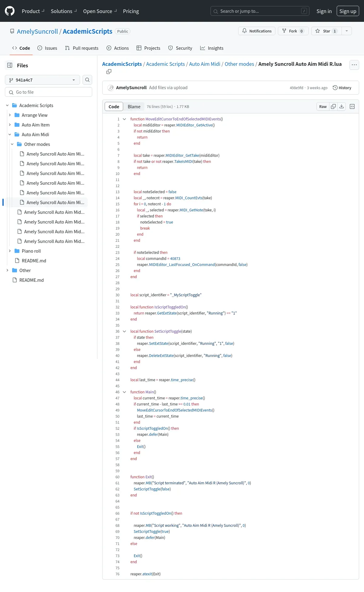
Task: Click the Sign up button
Action: pyautogui.click(x=348, y=11)
